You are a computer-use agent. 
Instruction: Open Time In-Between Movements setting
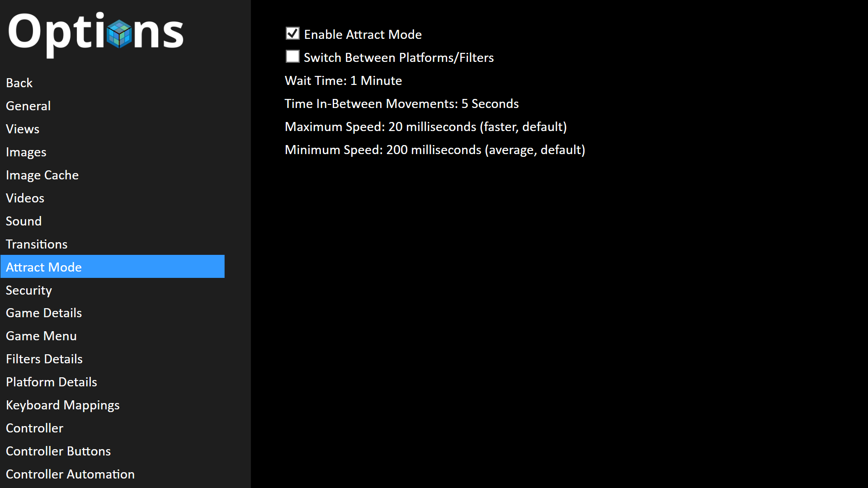(401, 103)
